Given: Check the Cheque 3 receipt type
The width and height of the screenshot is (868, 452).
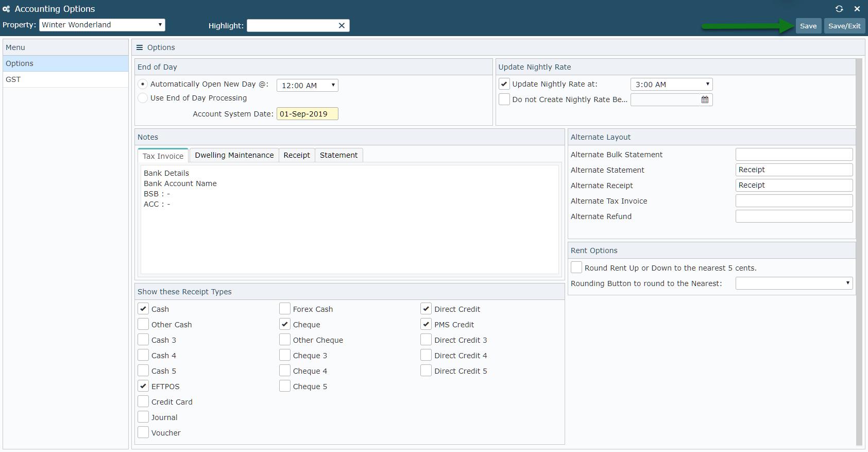Looking at the screenshot, I should click(x=285, y=355).
